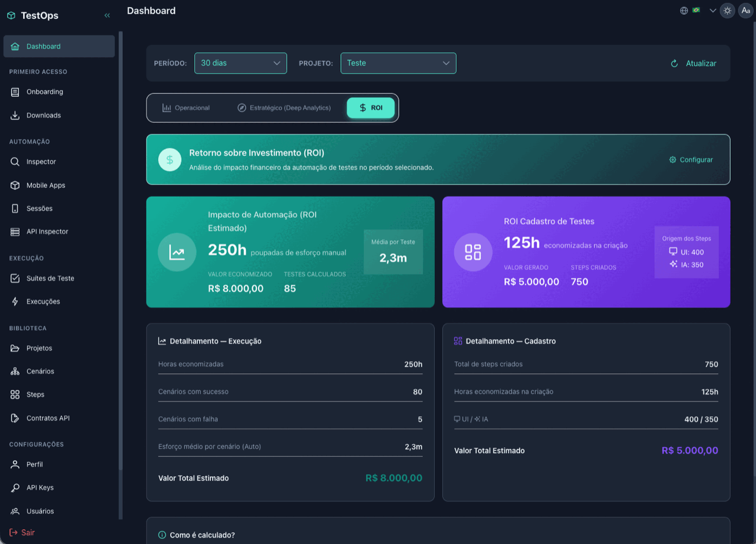The height and width of the screenshot is (544, 756).
Task: Click the Cenários com falha row
Action: (290, 419)
